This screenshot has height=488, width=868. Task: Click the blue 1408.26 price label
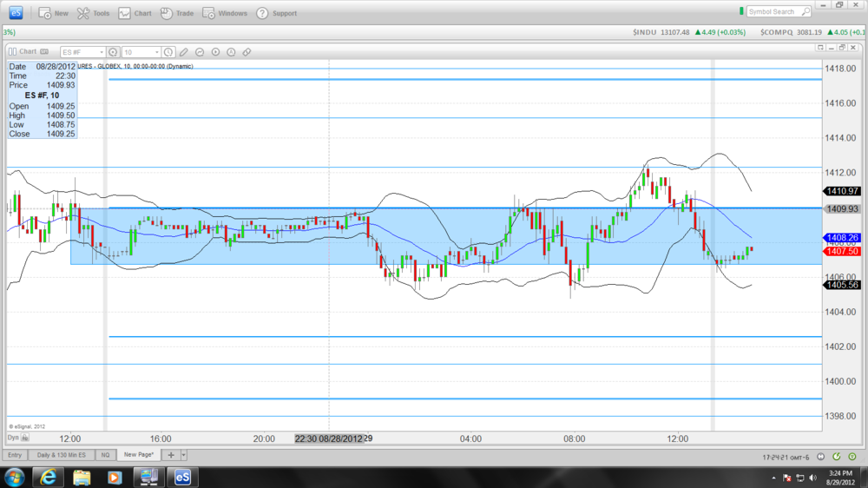tap(843, 238)
